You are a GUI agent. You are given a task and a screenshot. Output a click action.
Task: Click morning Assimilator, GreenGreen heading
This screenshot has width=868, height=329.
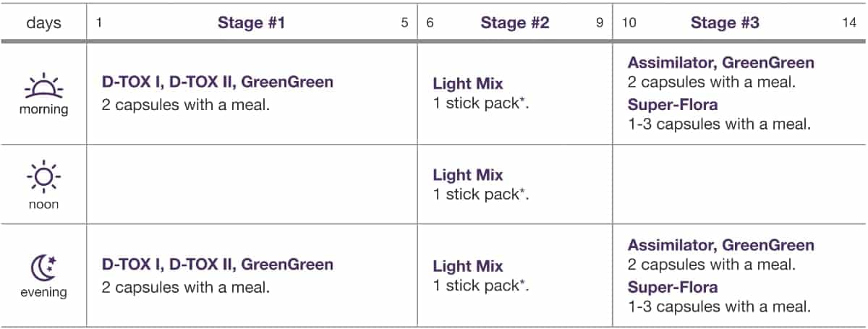[x=720, y=63]
